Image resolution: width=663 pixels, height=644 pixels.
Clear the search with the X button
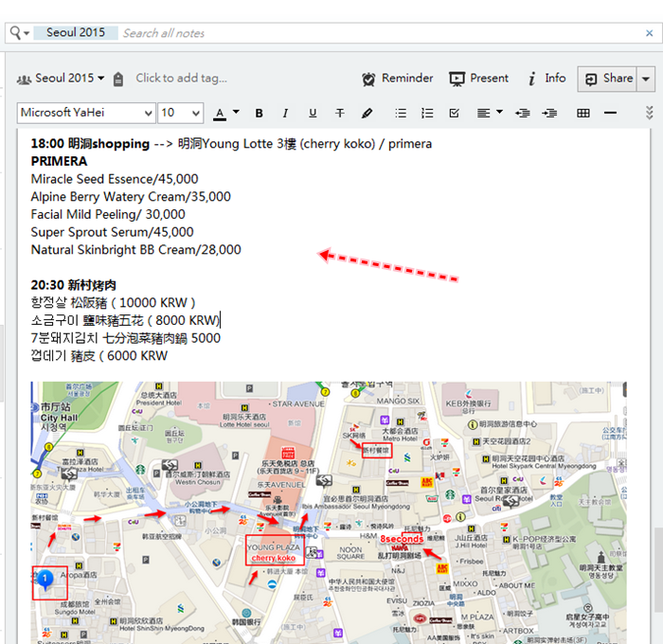coord(649,33)
